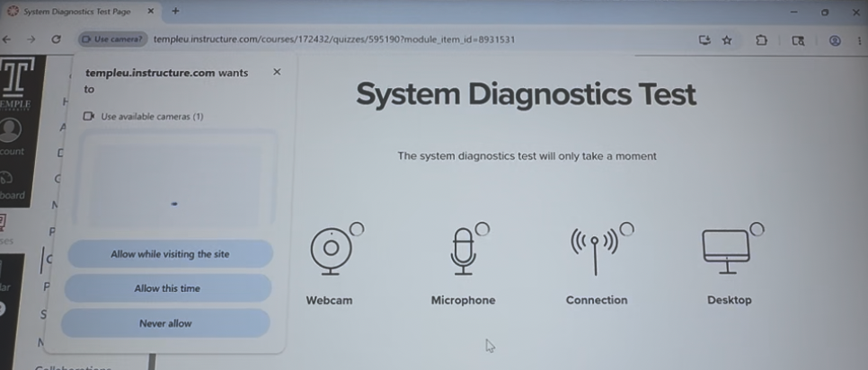The height and width of the screenshot is (370, 868).
Task: Reload the page
Action: click(56, 40)
